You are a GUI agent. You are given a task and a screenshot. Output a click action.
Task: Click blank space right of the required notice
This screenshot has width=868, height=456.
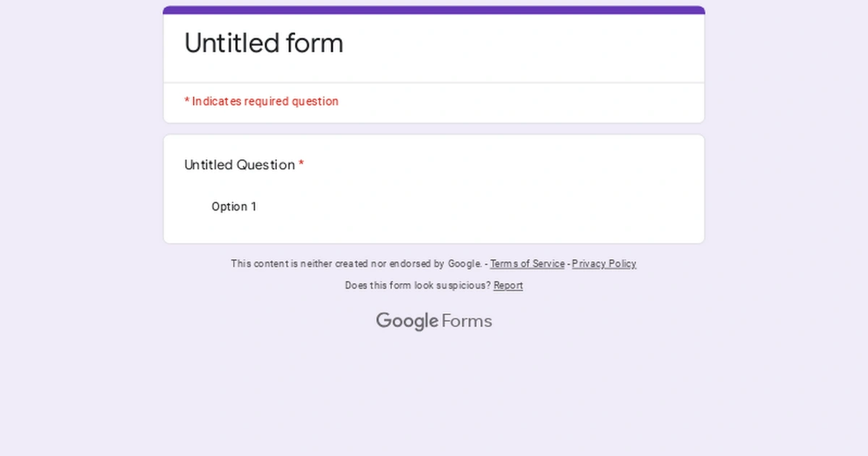tap(521, 101)
